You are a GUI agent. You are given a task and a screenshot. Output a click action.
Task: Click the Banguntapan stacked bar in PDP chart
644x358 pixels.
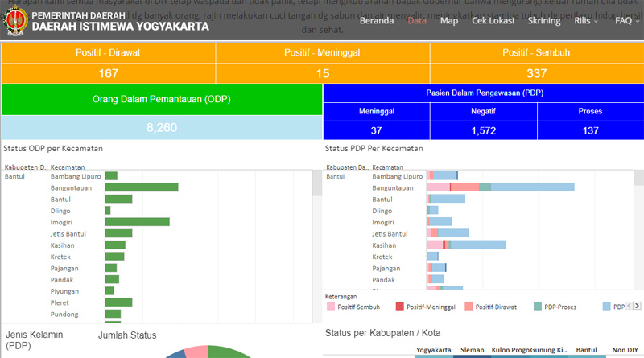[501, 187]
